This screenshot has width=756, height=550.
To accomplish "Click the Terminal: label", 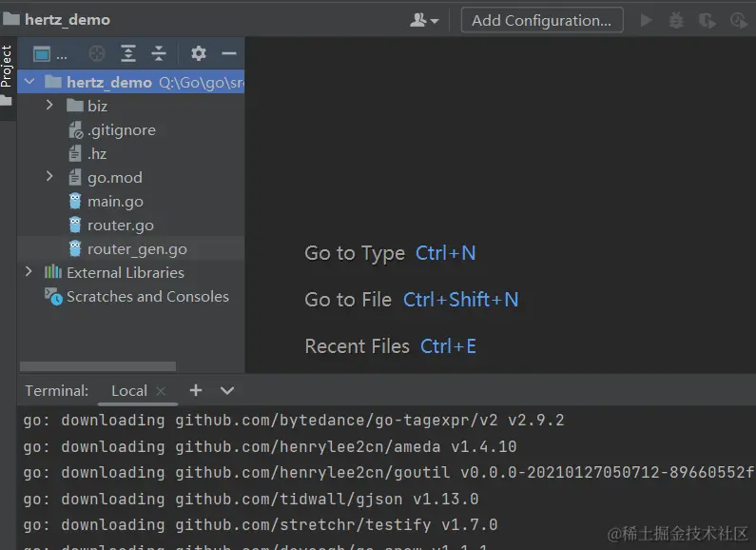I will [57, 390].
